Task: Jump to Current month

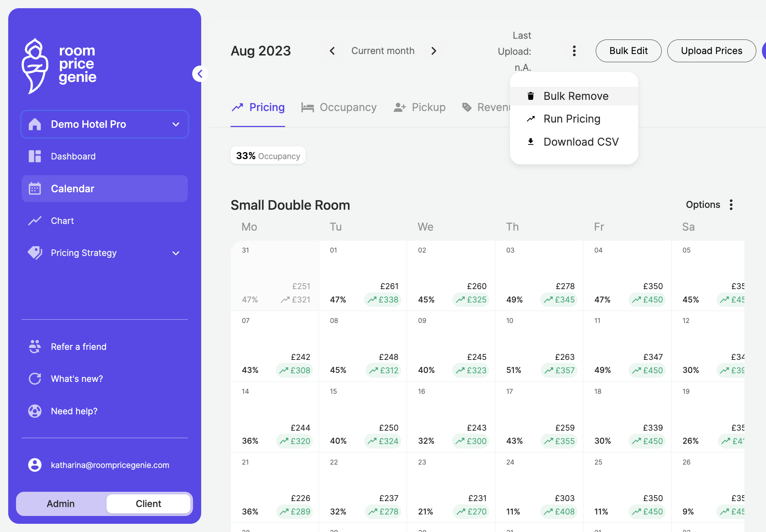Action: coord(383,51)
